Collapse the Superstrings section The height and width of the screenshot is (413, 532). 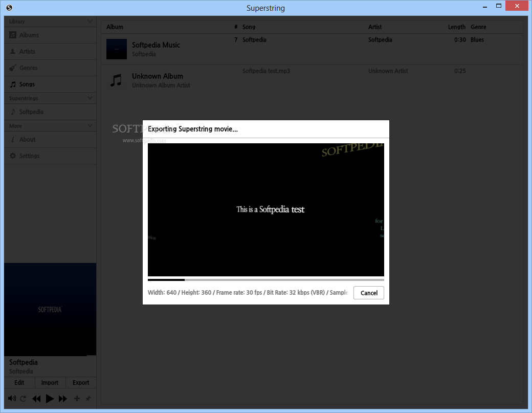point(90,98)
